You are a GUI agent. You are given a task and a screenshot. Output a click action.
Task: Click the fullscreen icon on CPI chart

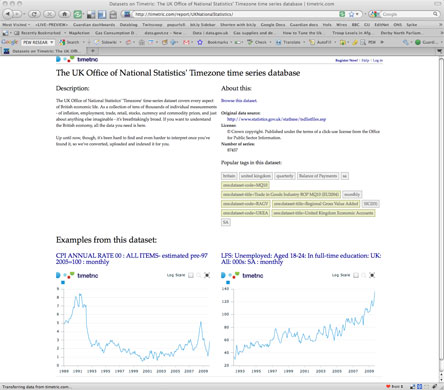(x=207, y=275)
